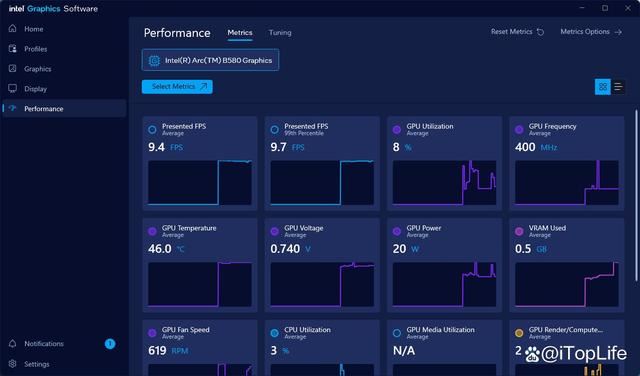640x376 pixels.
Task: Click the Metrics Options arrow icon
Action: click(618, 32)
